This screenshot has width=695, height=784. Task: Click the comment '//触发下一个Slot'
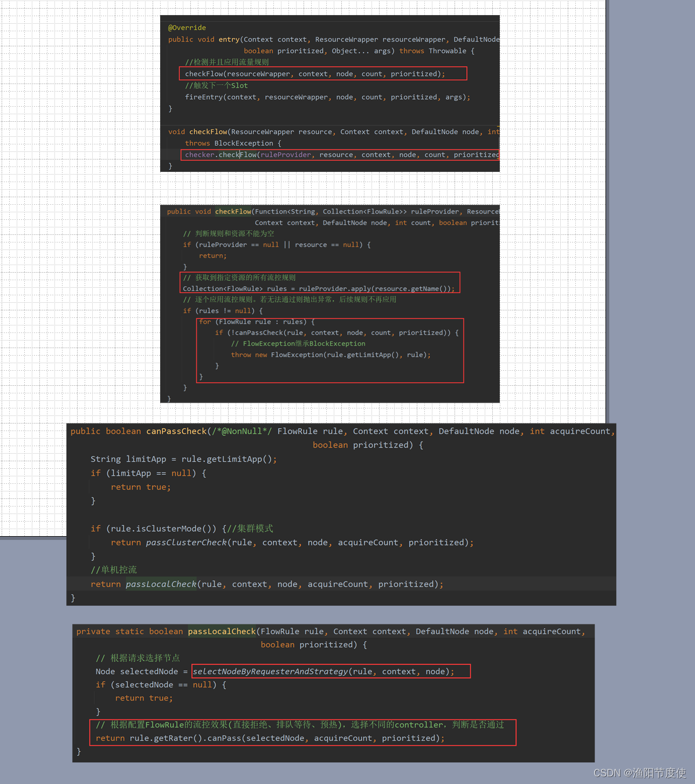tap(216, 85)
